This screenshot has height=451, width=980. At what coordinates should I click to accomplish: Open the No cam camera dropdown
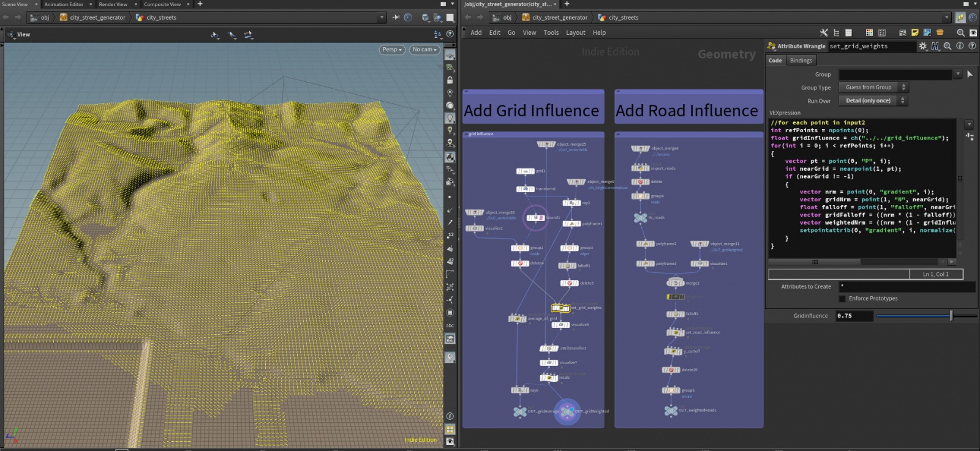tap(424, 50)
